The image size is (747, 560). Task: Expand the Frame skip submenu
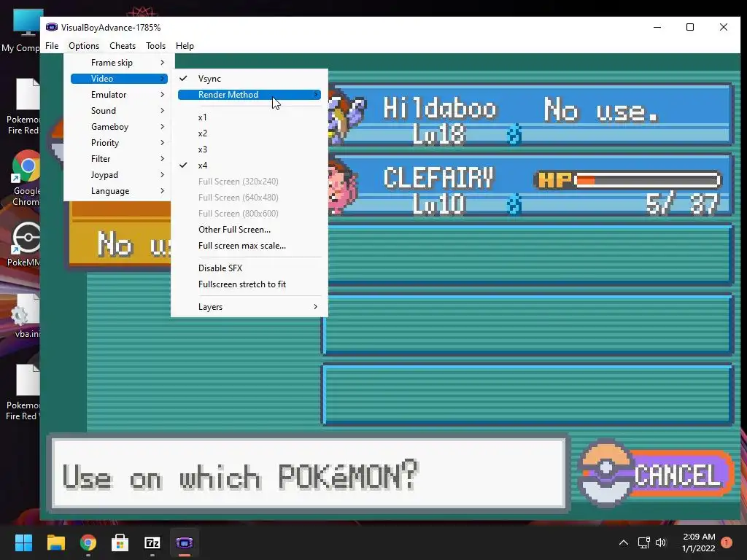click(x=119, y=63)
